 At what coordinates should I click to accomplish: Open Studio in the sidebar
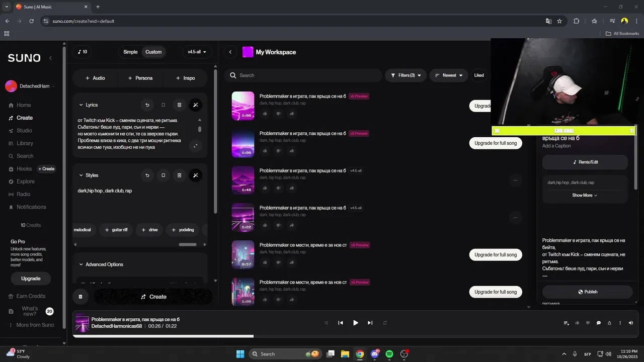pyautogui.click(x=24, y=131)
